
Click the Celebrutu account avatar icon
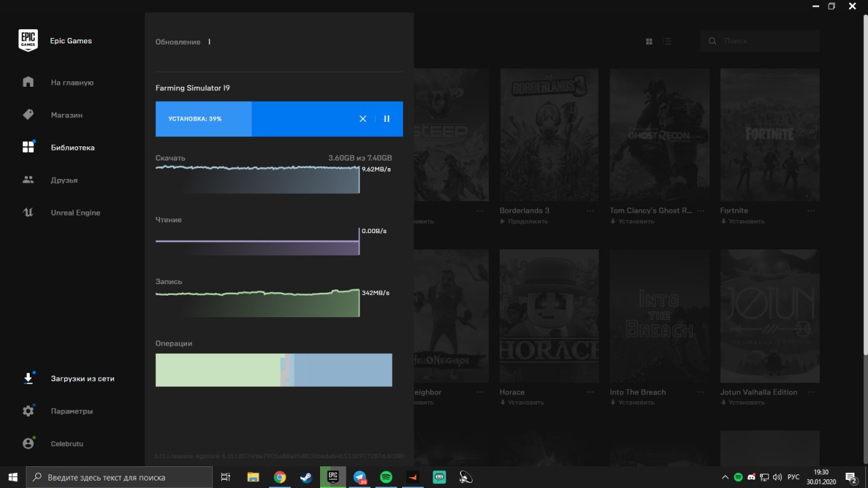click(28, 443)
